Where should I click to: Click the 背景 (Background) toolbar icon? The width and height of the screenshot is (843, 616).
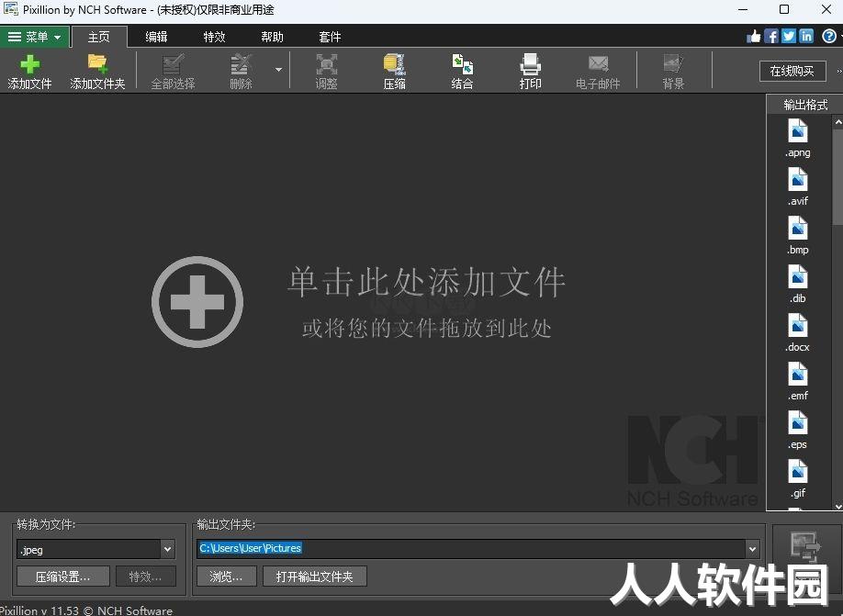pos(673,71)
